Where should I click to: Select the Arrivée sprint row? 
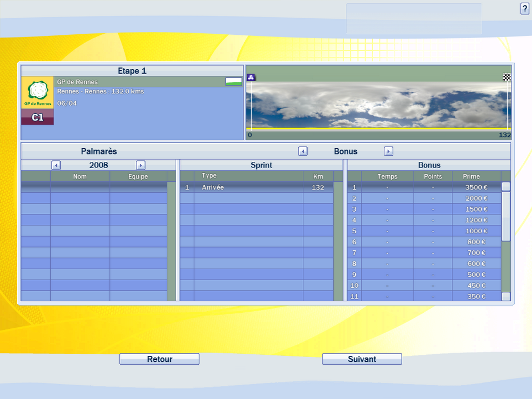point(257,187)
